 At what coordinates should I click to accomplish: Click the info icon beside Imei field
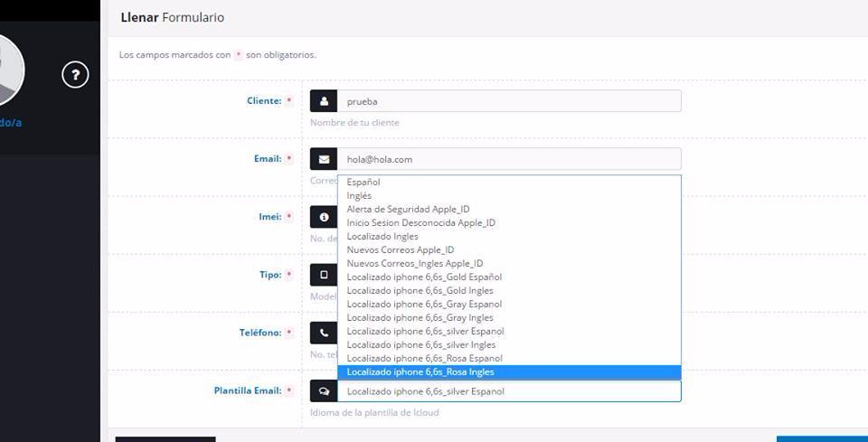point(324,217)
